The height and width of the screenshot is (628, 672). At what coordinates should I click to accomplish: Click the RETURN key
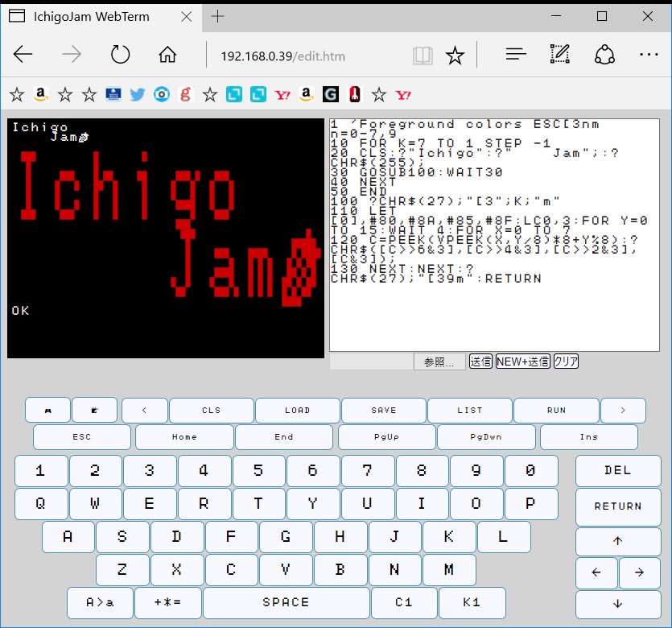pyautogui.click(x=618, y=506)
